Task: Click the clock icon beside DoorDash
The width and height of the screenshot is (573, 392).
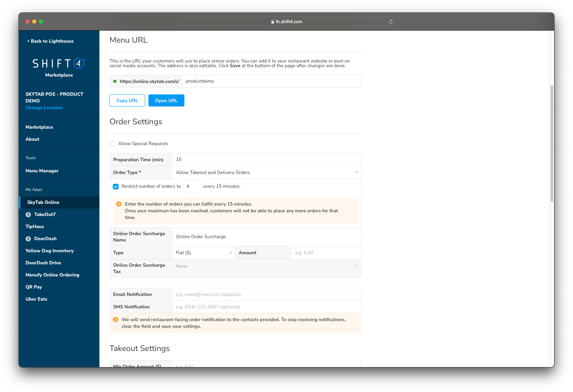Action: [x=28, y=239]
